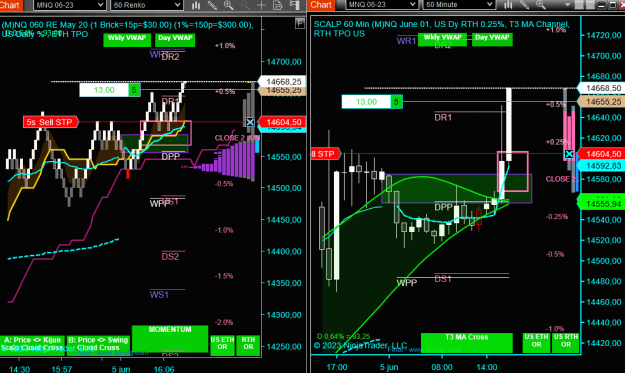The height and width of the screenshot is (373, 625).
Task: Cancel order via X marker on Renko chart
Action: coord(250,122)
